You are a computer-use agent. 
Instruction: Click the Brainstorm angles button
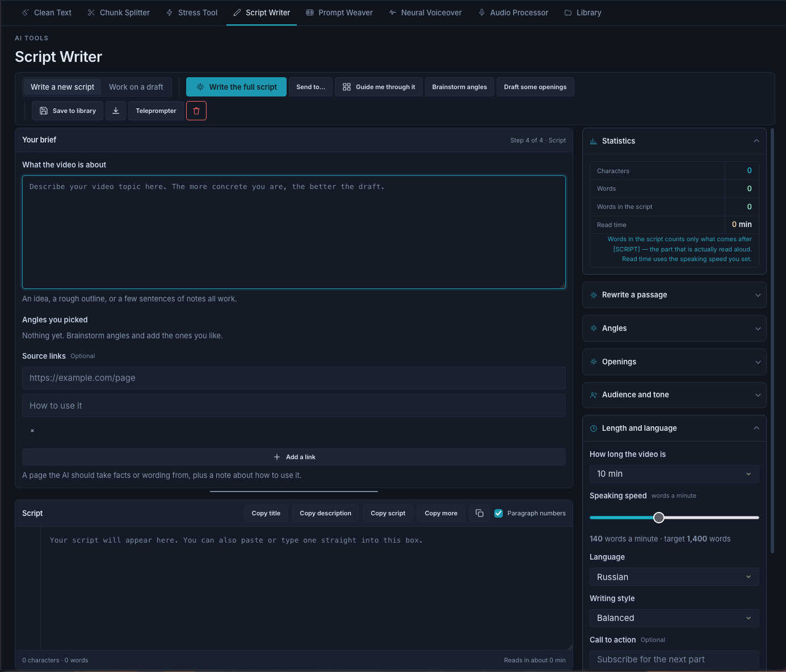460,87
